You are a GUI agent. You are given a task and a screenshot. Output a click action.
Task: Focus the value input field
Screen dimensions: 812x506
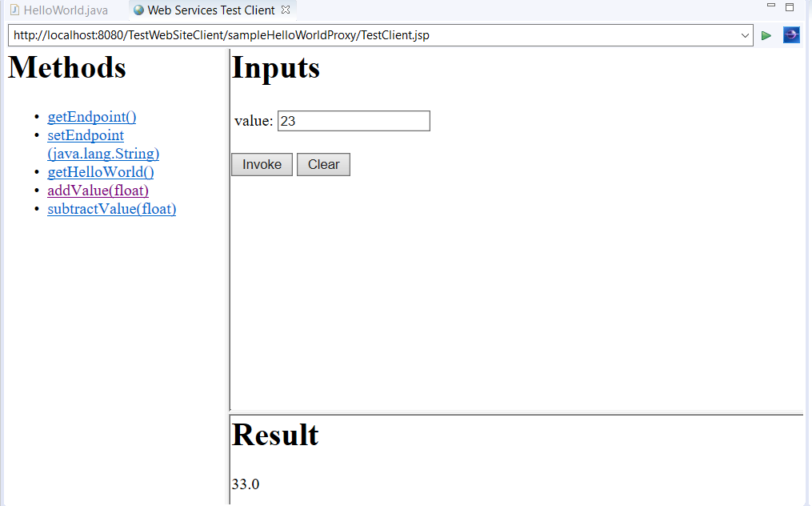point(353,120)
